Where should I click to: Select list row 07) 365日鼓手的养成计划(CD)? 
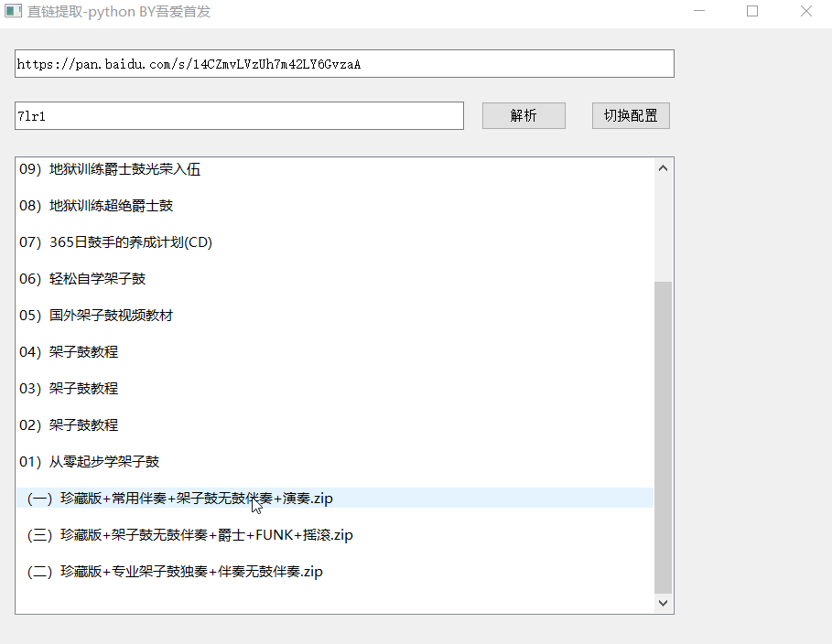[335, 242]
